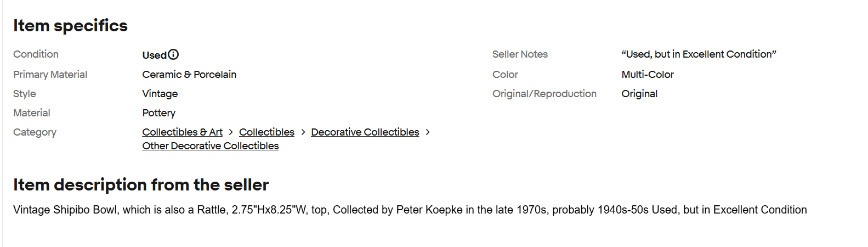
Task: Click the chevron after Decorative Collectibles
Action: point(428,132)
